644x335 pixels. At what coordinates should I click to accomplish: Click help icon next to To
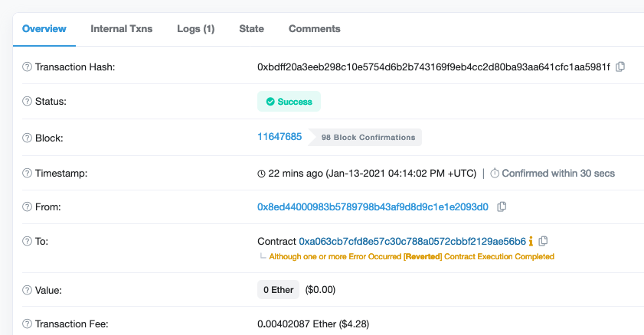coord(27,241)
